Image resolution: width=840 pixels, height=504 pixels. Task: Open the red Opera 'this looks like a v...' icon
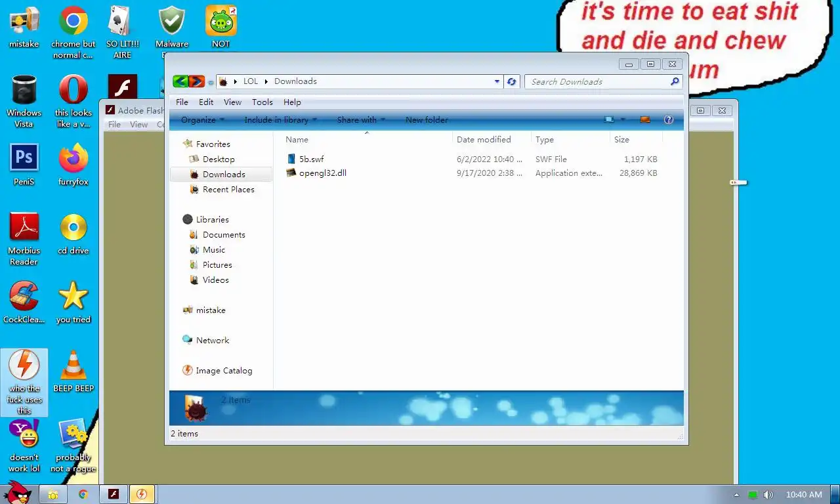click(73, 100)
